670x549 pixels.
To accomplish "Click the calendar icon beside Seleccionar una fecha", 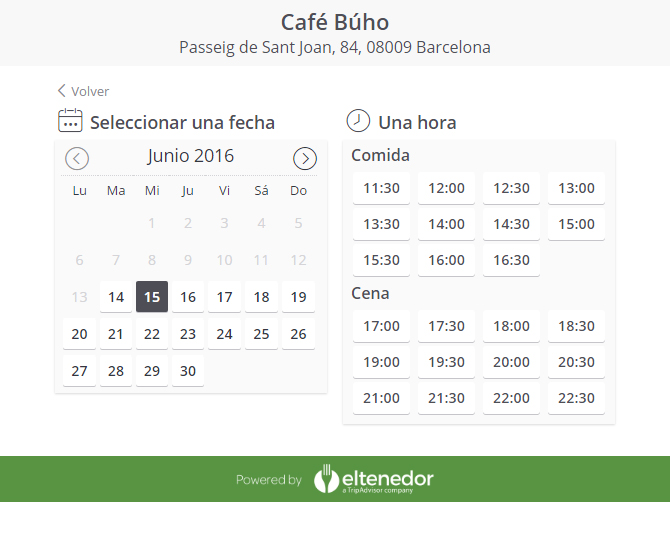I will click(x=70, y=120).
